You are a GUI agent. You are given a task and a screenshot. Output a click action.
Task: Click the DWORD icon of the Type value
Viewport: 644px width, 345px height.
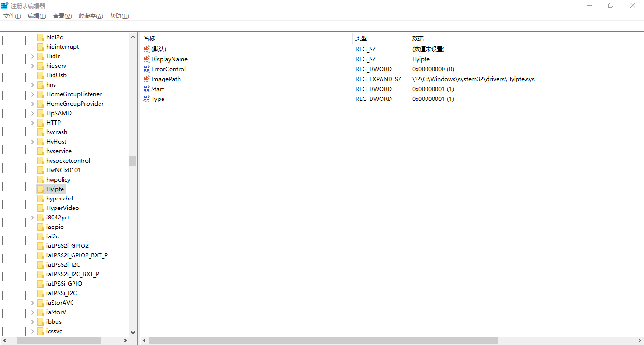[x=146, y=99]
